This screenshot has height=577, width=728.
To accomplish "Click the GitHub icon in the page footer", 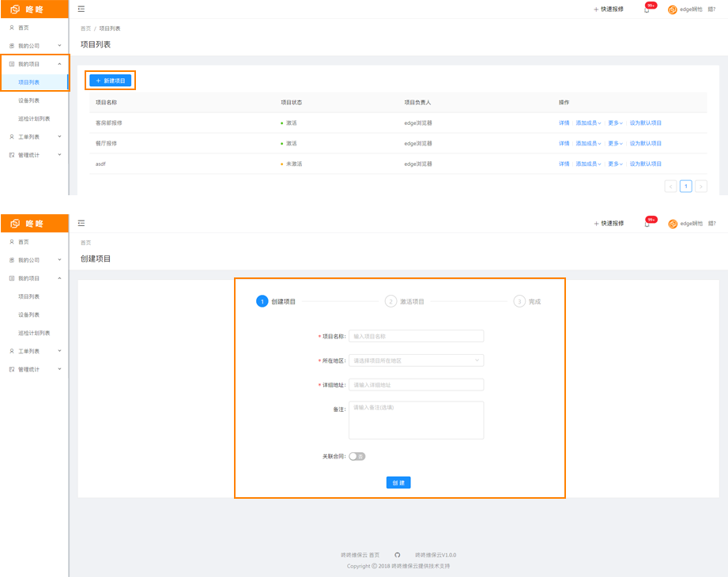I will click(398, 555).
